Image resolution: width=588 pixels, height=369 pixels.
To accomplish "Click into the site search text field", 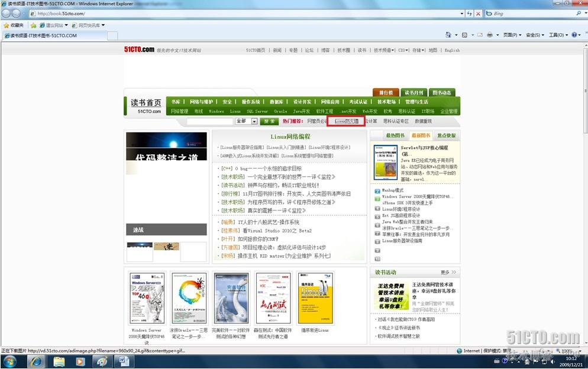I will tap(210, 121).
